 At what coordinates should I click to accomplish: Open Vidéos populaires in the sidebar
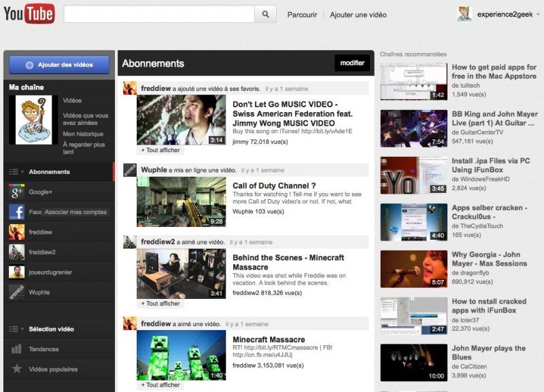click(53, 369)
